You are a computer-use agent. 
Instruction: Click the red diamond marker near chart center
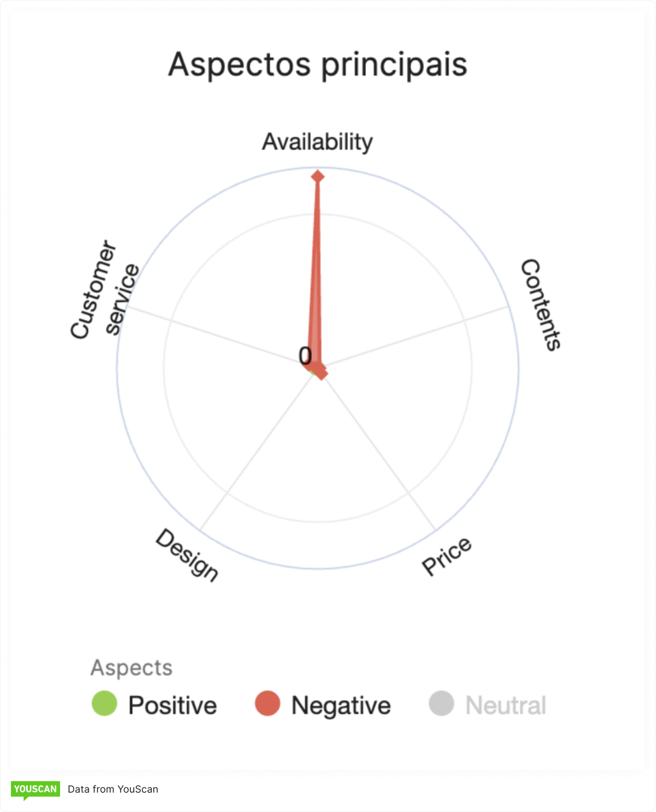pos(321,374)
